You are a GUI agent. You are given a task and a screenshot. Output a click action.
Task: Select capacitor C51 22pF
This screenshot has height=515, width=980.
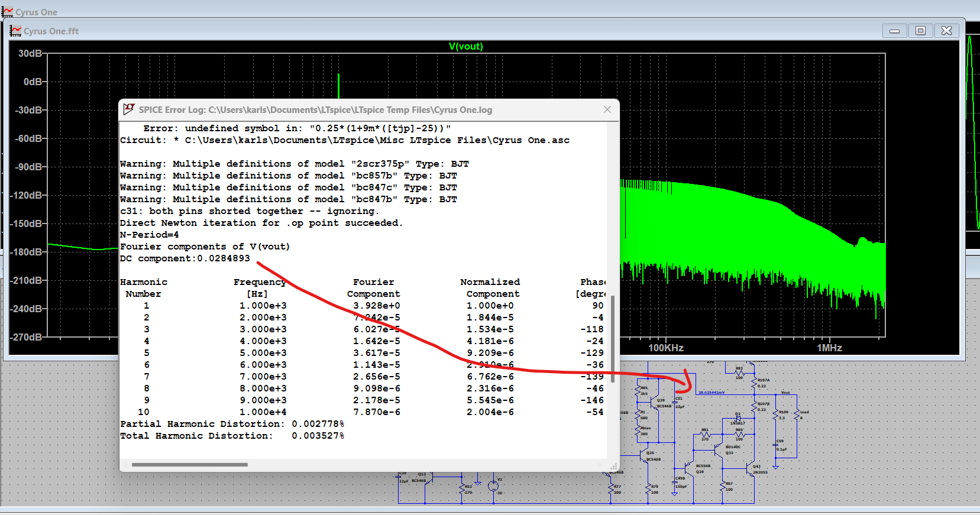click(675, 402)
